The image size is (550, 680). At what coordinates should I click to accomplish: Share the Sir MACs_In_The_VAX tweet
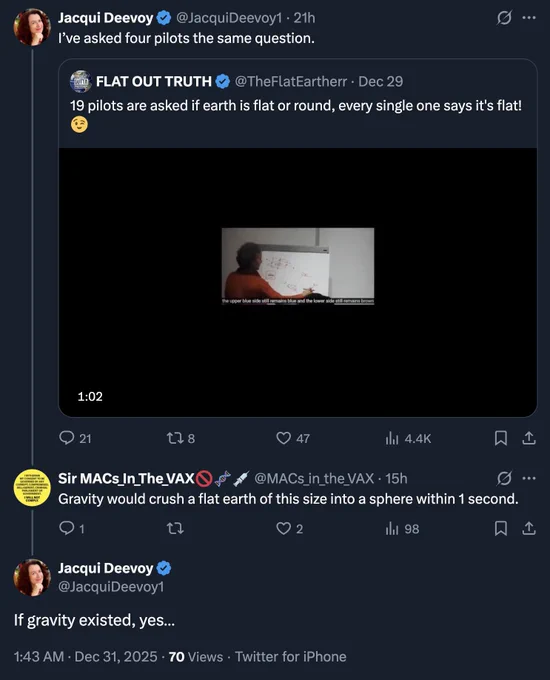(x=528, y=528)
